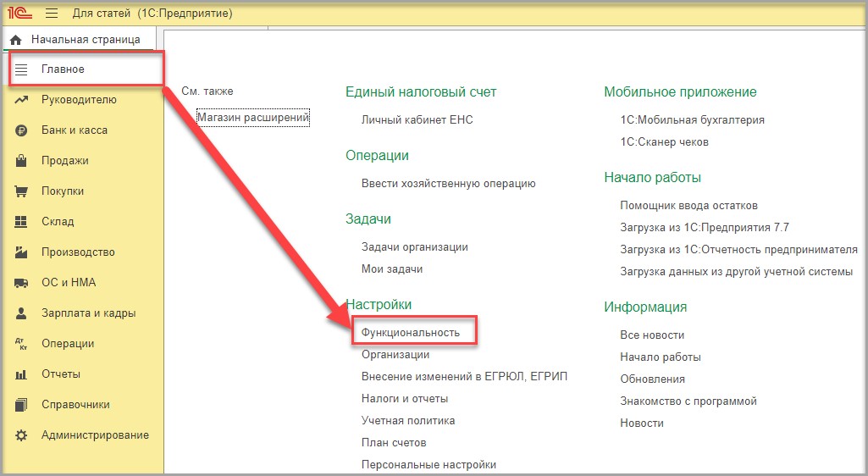Open the Покупки section
868x476 pixels.
click(x=63, y=191)
